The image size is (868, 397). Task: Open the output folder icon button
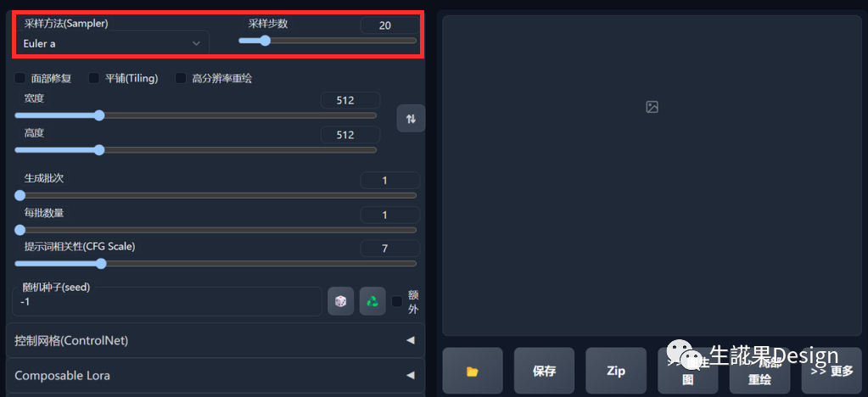coord(473,371)
